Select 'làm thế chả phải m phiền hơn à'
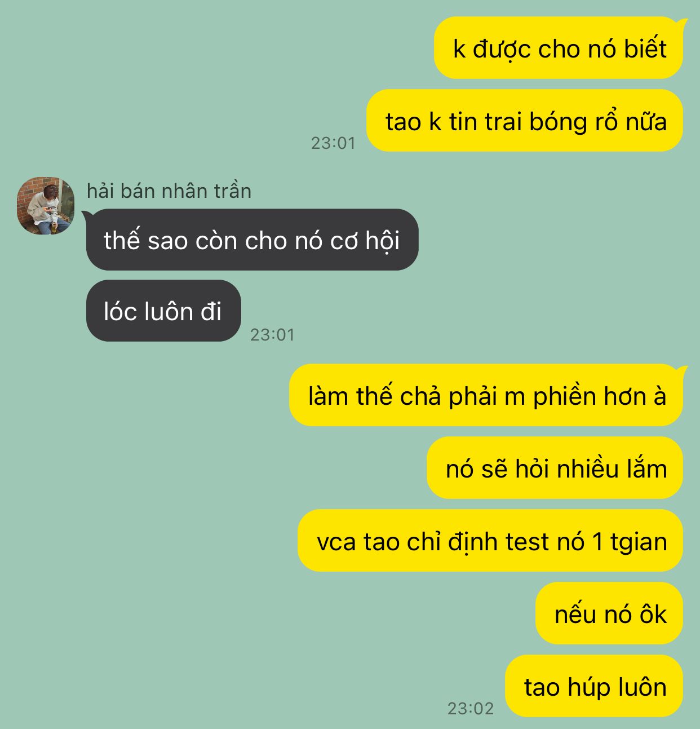 [x=486, y=395]
